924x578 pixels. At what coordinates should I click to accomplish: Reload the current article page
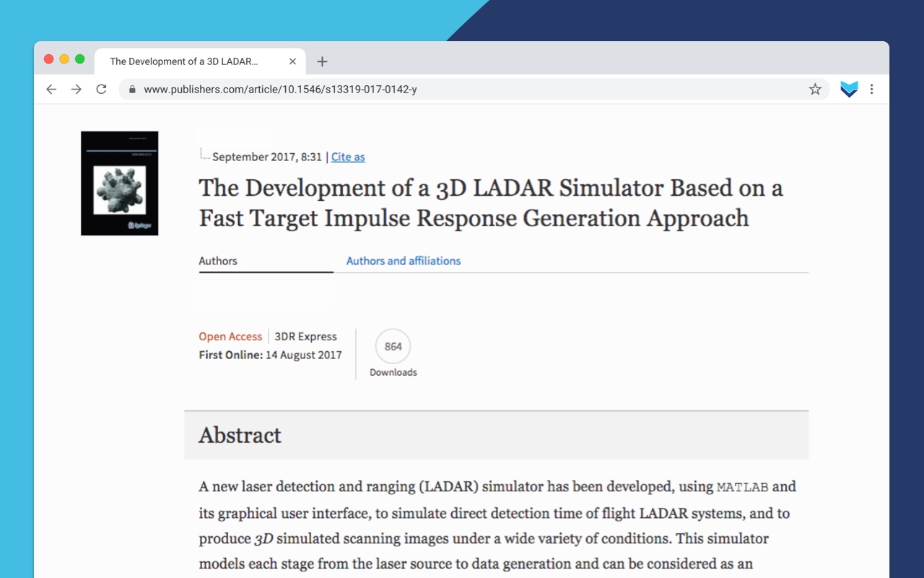click(101, 90)
